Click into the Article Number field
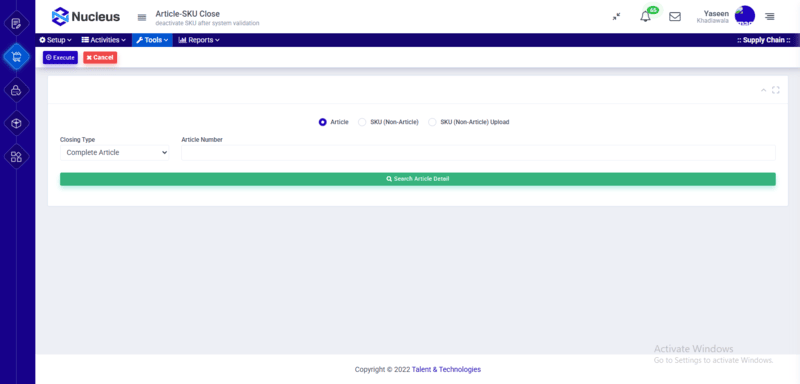Image resolution: width=800 pixels, height=384 pixels. pos(478,152)
